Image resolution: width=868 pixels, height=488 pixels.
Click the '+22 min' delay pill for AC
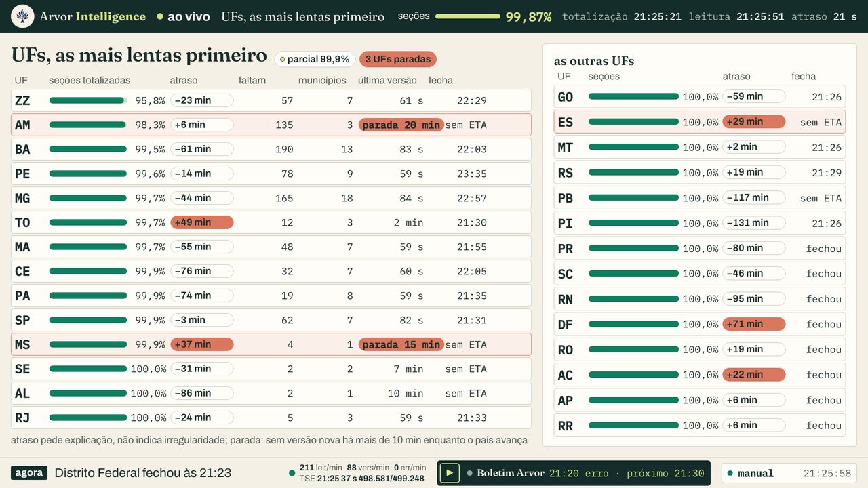tap(754, 375)
